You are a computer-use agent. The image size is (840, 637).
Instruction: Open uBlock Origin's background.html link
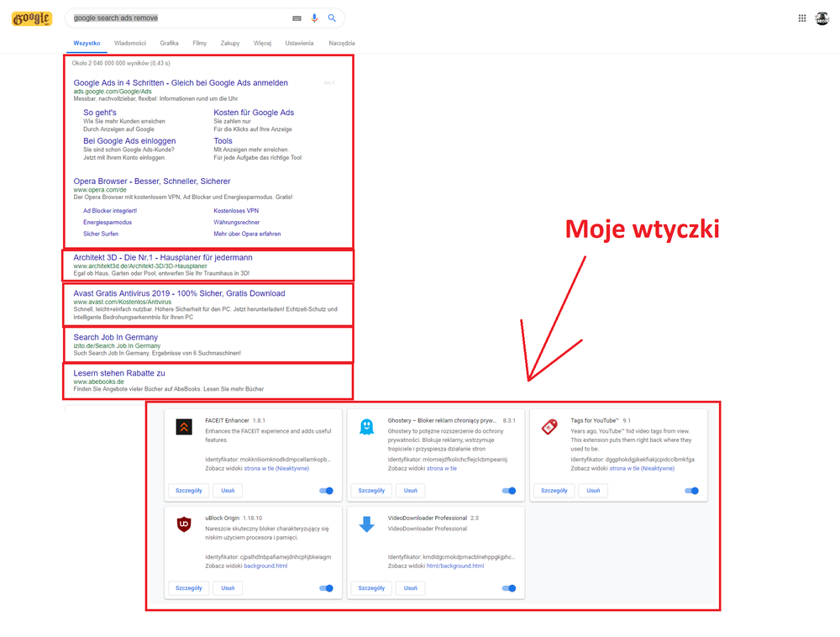[265, 566]
